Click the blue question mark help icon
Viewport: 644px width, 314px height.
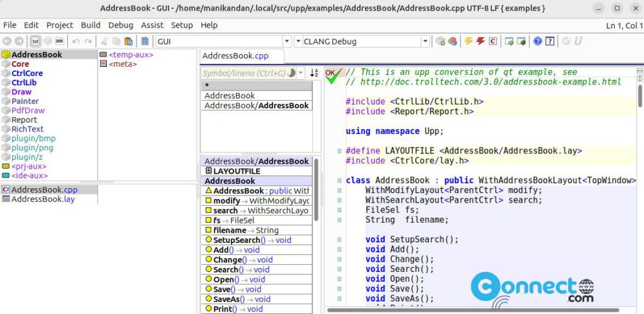538,41
